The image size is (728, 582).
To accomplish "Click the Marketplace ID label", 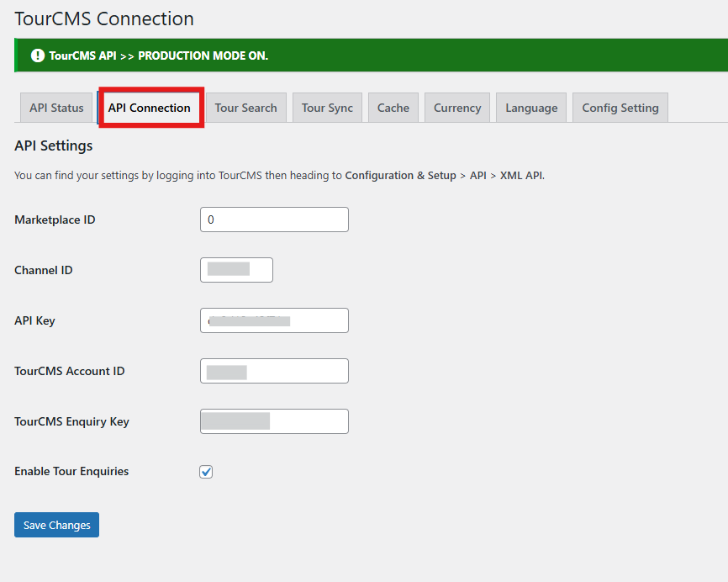I will (x=55, y=220).
